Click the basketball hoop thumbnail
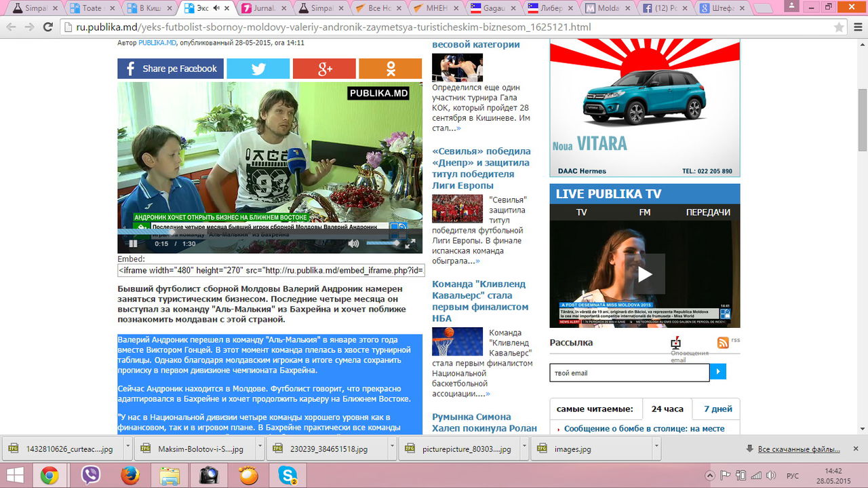 (x=457, y=341)
